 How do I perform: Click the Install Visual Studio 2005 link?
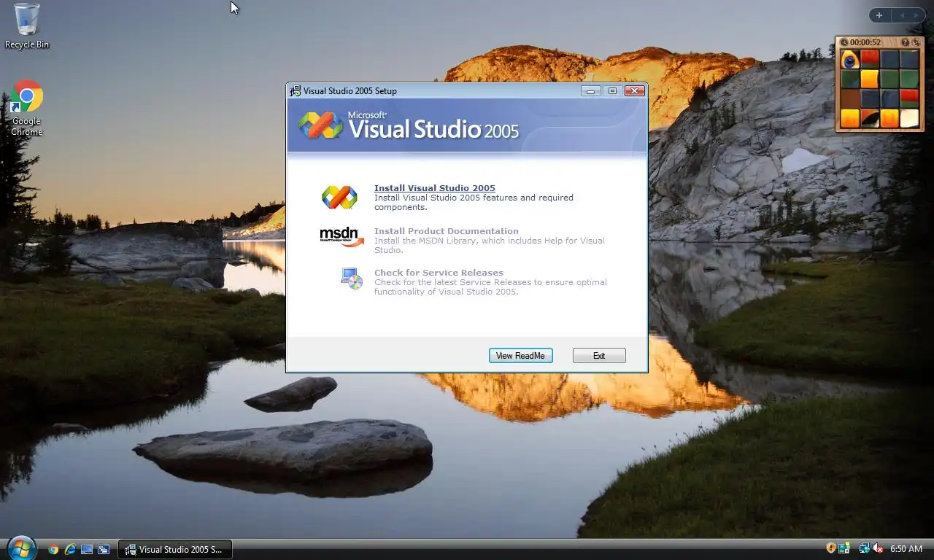435,188
